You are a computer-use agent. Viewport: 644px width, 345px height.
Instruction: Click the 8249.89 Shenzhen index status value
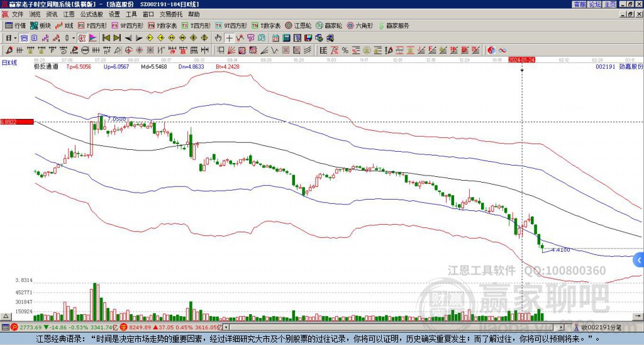point(140,327)
